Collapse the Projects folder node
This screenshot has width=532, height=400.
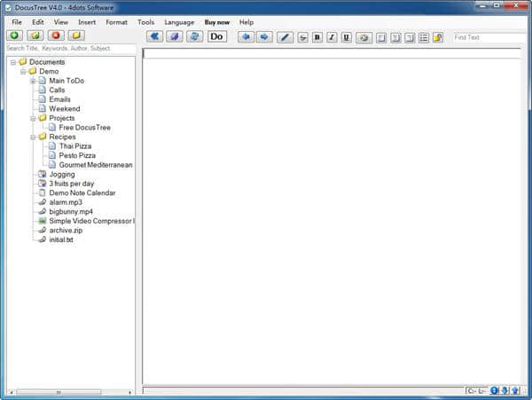point(33,118)
